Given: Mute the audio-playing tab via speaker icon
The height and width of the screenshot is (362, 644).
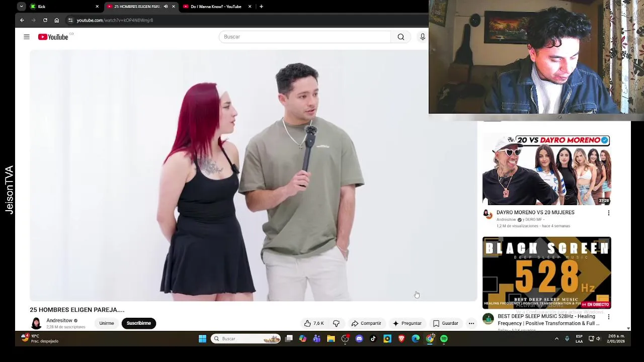Looking at the screenshot, I should 166,7.
